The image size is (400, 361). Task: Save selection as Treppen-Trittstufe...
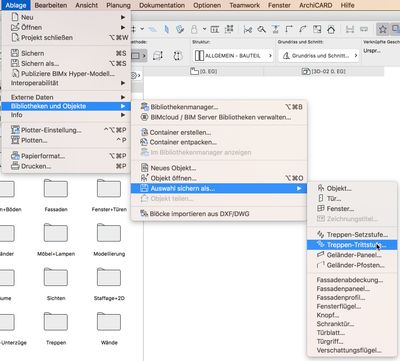coord(352,245)
